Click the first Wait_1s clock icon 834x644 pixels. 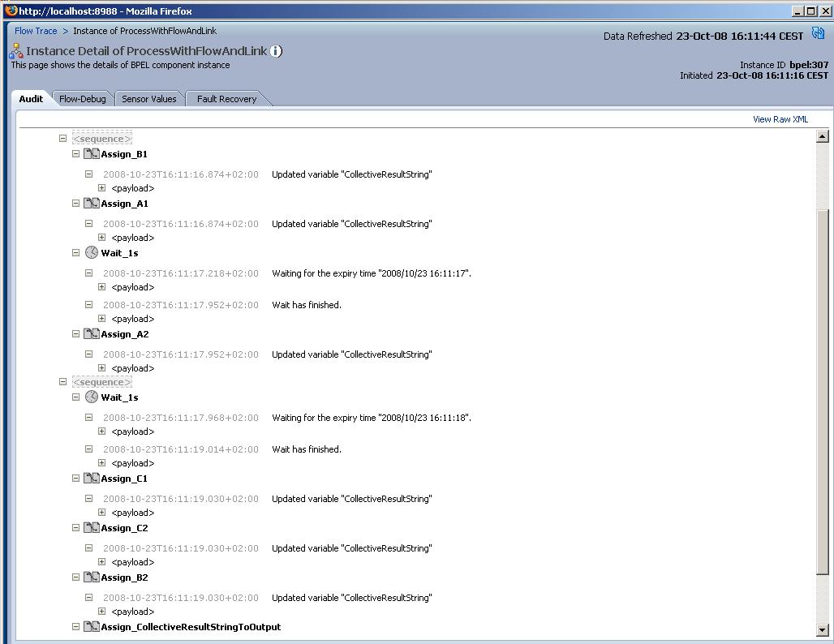(x=92, y=252)
